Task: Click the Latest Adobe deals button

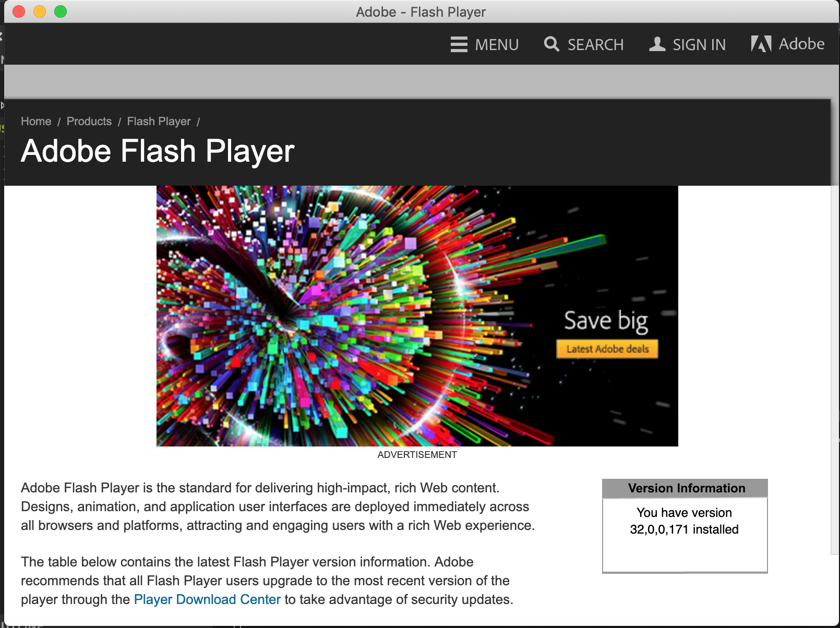Action: [x=607, y=349]
